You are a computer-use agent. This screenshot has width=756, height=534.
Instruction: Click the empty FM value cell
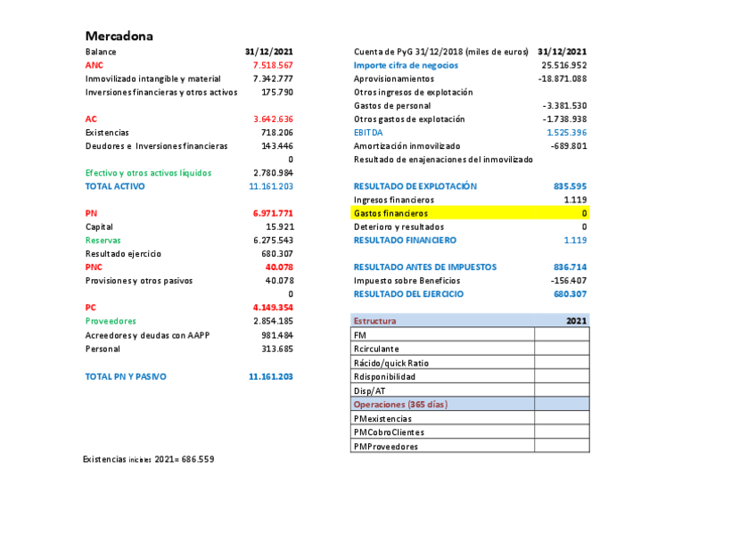561,334
